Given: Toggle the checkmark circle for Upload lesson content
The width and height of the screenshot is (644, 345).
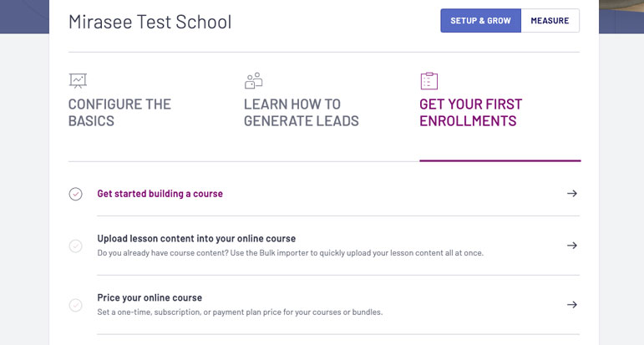Looking at the screenshot, I should 75,246.
